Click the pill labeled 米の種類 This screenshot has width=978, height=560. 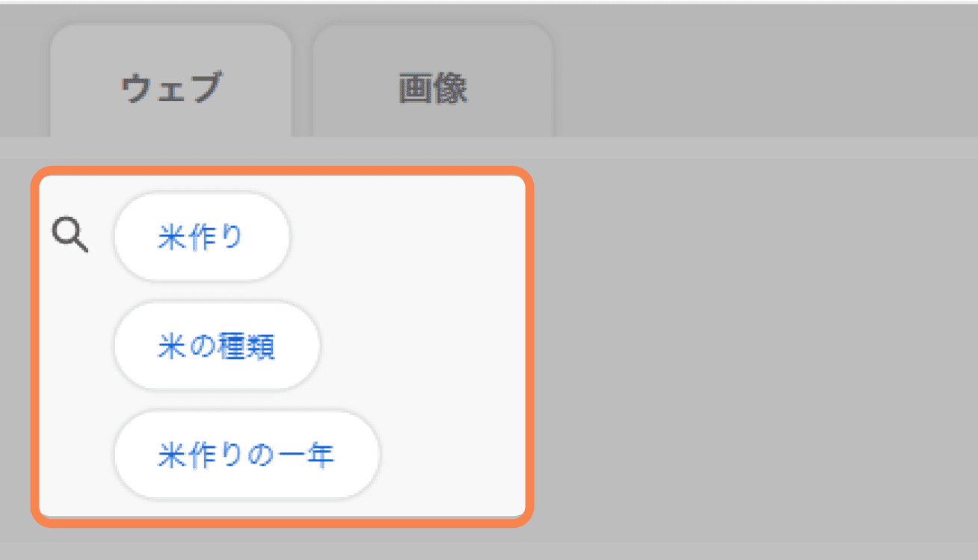click(x=217, y=346)
